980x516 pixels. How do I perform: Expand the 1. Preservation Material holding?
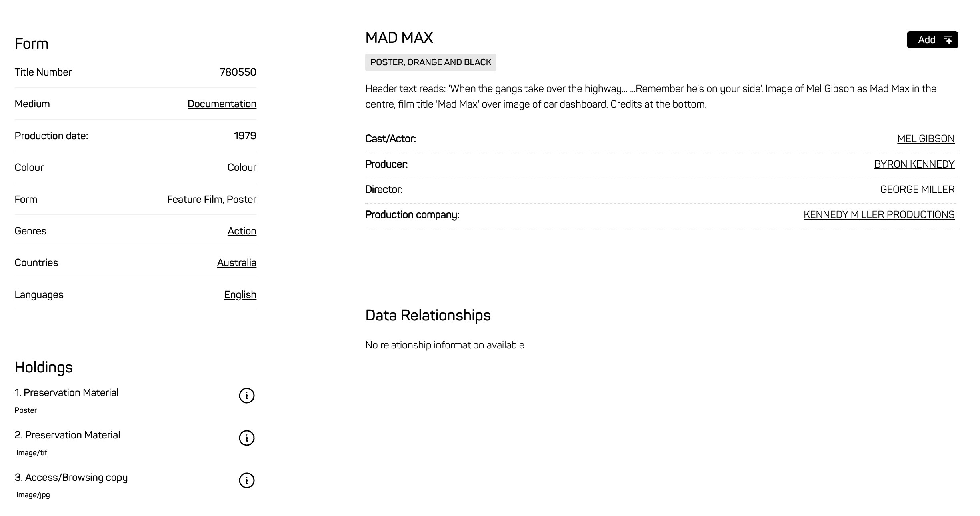tap(67, 393)
